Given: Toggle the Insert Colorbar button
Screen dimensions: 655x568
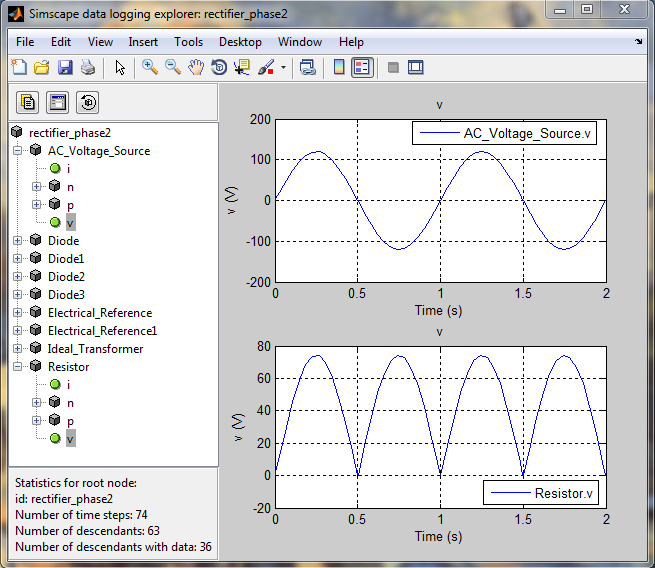Looking at the screenshot, I should [x=339, y=67].
